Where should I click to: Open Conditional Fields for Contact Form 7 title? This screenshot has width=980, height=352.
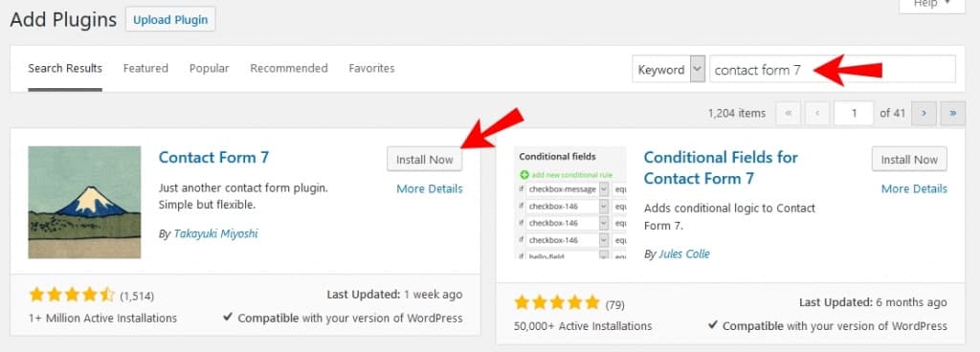721,168
